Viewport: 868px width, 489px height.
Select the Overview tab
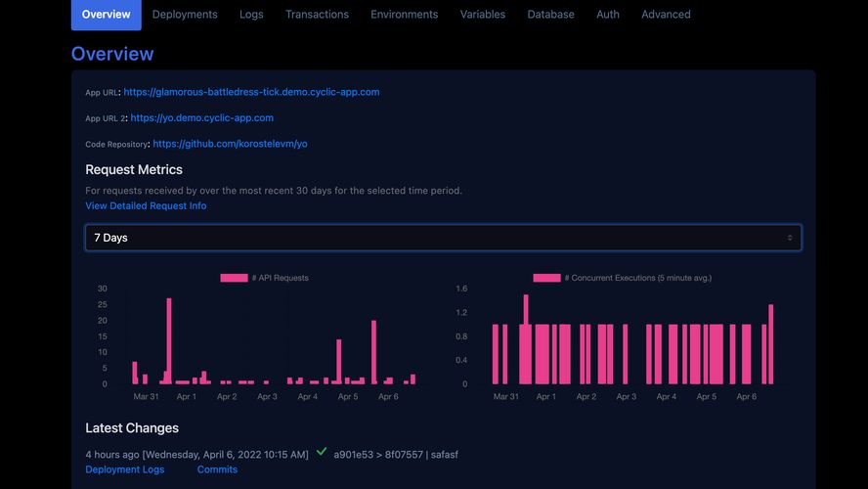tap(106, 15)
